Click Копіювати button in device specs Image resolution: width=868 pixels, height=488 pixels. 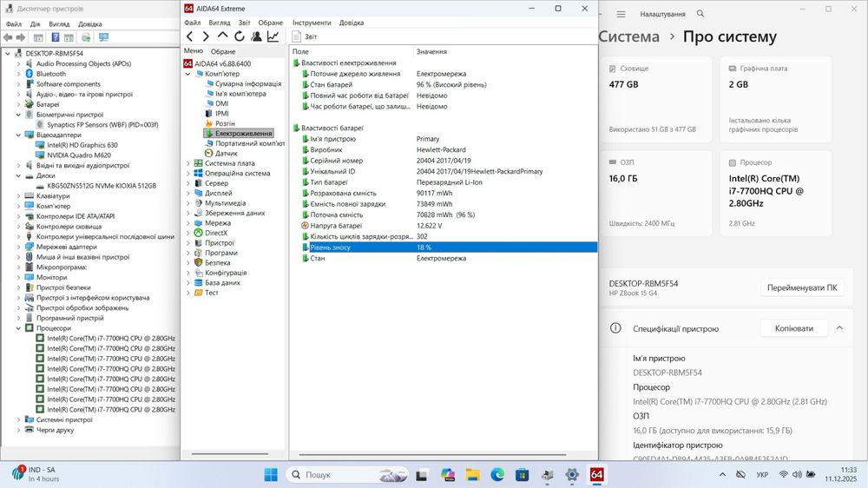point(794,328)
